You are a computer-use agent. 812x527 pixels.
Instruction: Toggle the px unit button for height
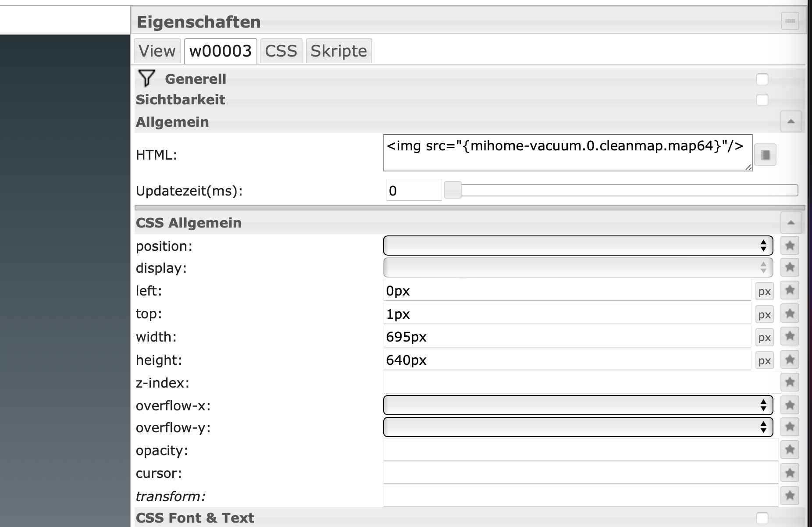click(765, 361)
